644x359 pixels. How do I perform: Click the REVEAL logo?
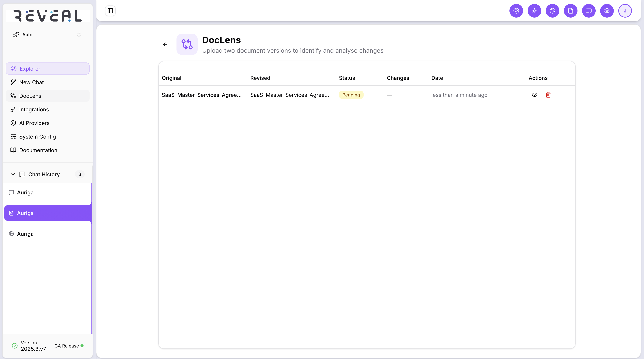pyautogui.click(x=47, y=16)
